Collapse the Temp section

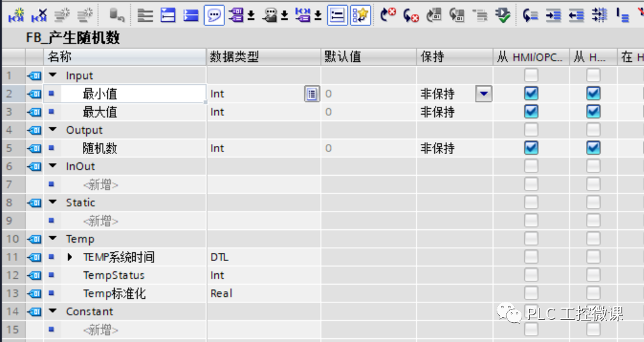(52, 239)
